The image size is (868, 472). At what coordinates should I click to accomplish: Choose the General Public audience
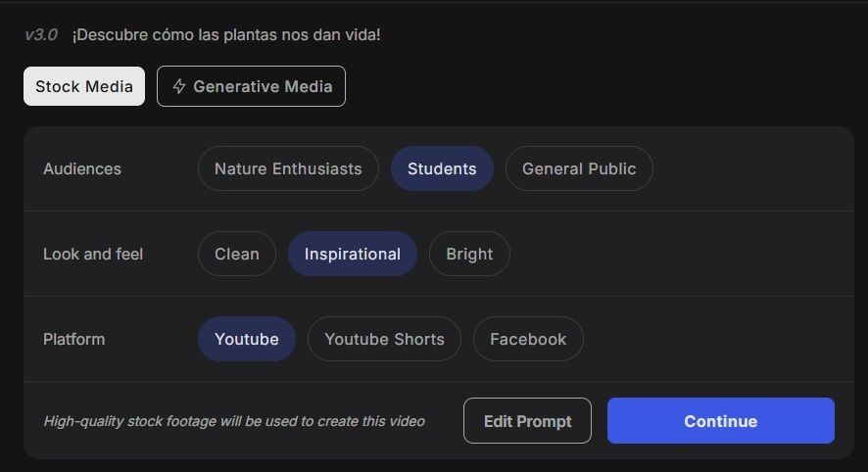[579, 168]
